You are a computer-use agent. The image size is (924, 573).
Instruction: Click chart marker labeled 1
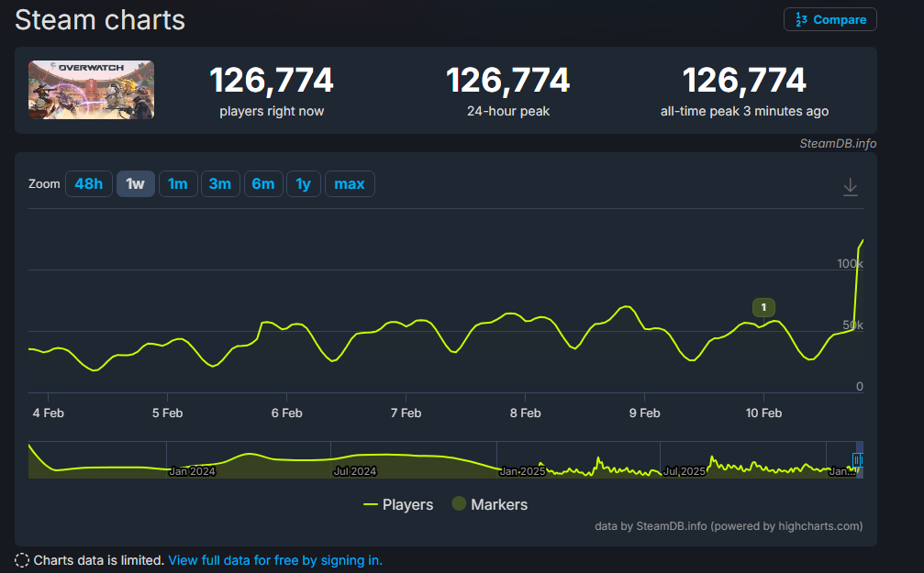coord(763,307)
